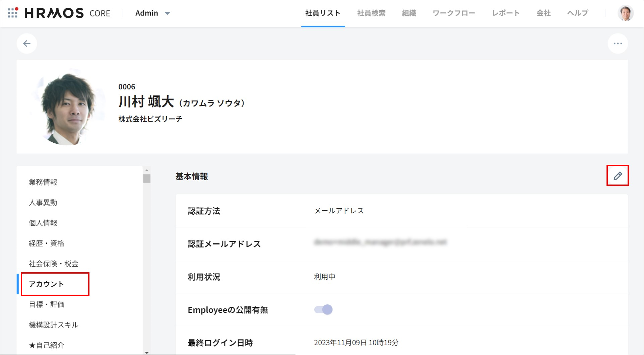Open the レポート tab

pyautogui.click(x=506, y=13)
